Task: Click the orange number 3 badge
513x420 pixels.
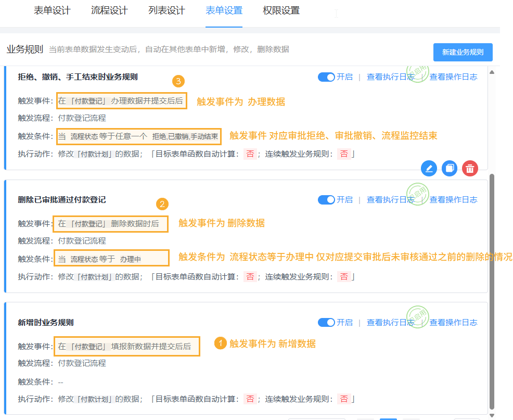Action: [178, 81]
